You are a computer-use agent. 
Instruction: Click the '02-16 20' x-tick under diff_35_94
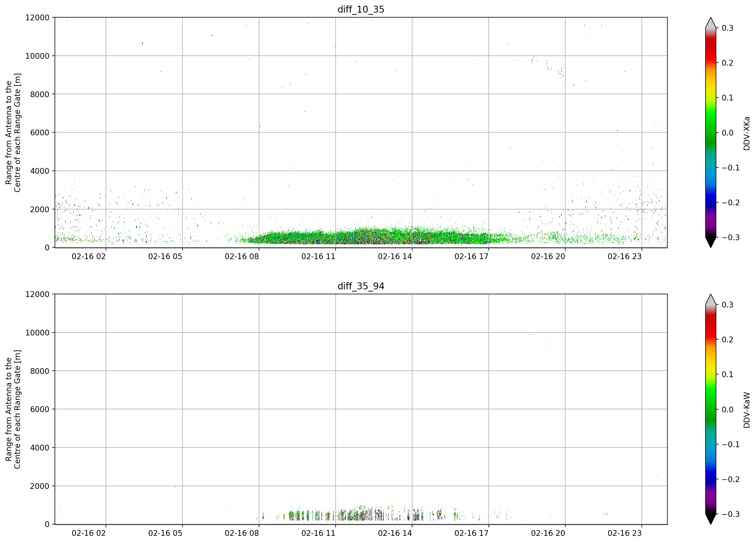548,533
